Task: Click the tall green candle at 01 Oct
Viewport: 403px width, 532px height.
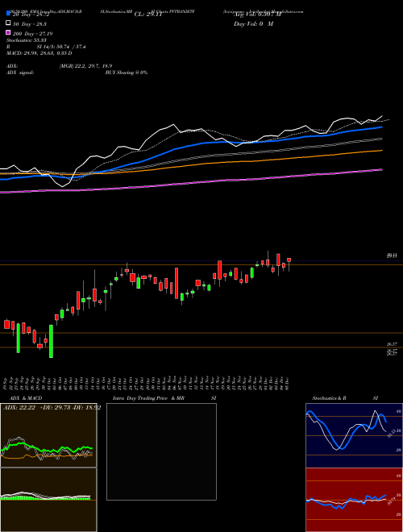Action: click(x=52, y=341)
